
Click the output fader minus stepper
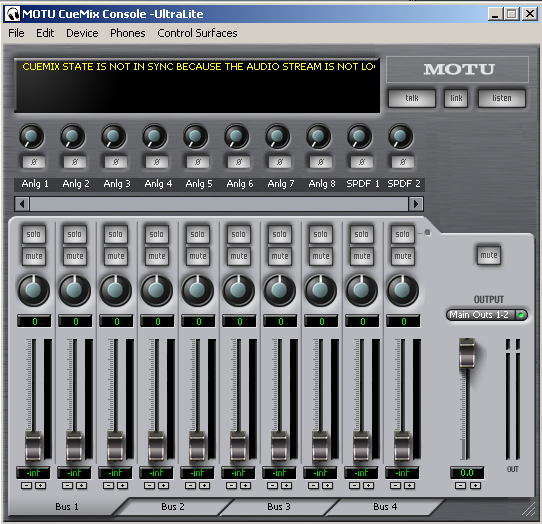point(460,486)
